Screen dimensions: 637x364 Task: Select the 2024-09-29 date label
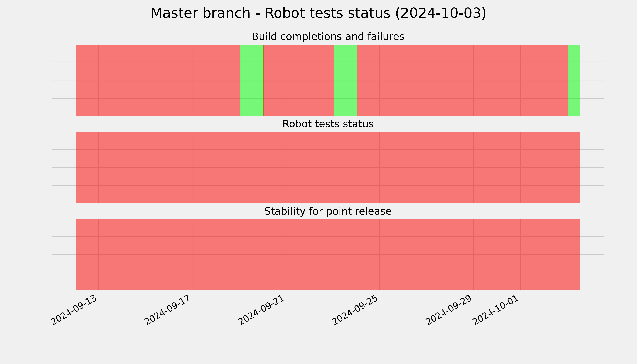[x=449, y=310]
